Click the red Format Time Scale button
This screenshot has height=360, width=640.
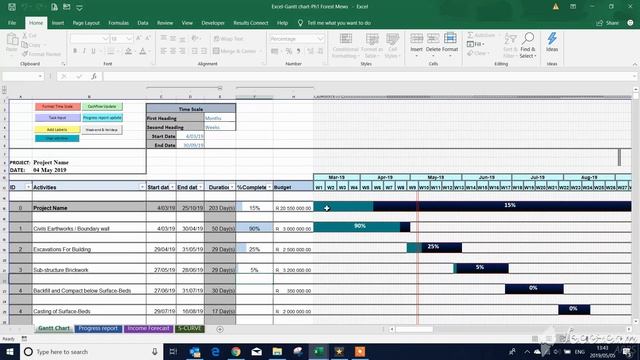(58, 107)
